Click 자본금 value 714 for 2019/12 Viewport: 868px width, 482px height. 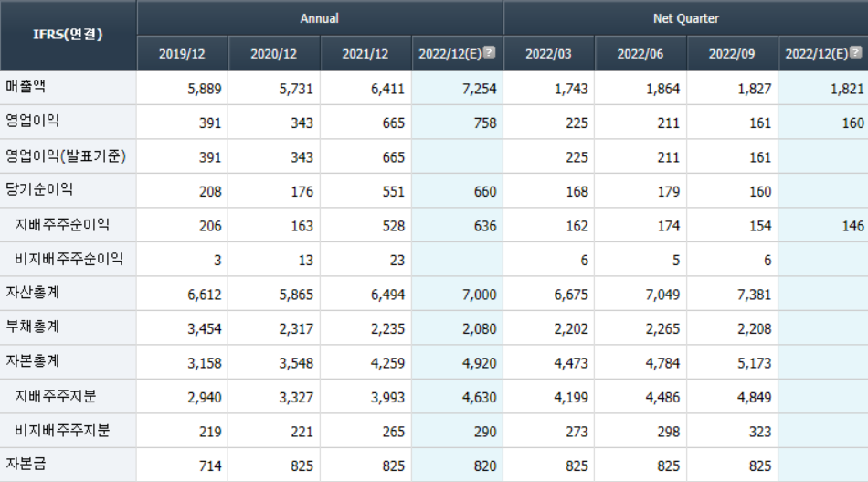(x=210, y=466)
